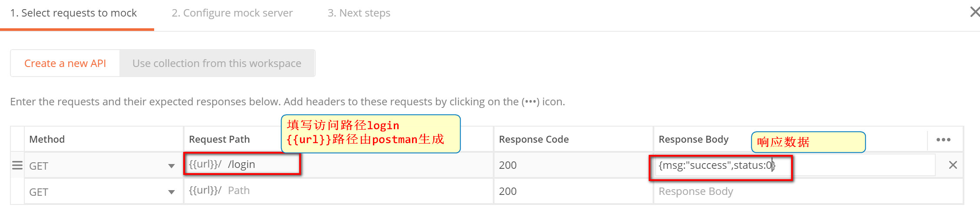Select the Select requests to mock tab
980x211 pixels.
click(73, 13)
